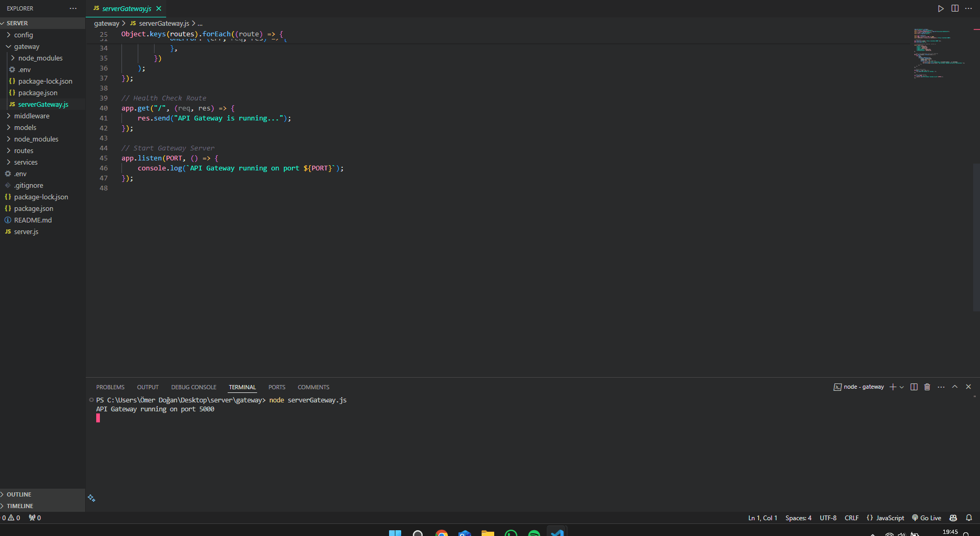The width and height of the screenshot is (980, 536).
Task: Split the terminal panel
Action: click(x=914, y=387)
